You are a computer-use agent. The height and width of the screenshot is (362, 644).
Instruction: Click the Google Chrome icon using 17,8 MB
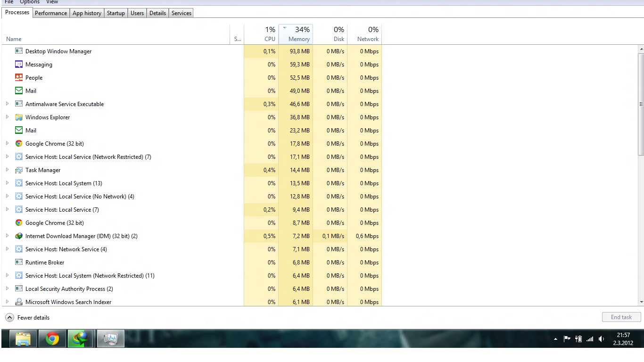[19, 143]
